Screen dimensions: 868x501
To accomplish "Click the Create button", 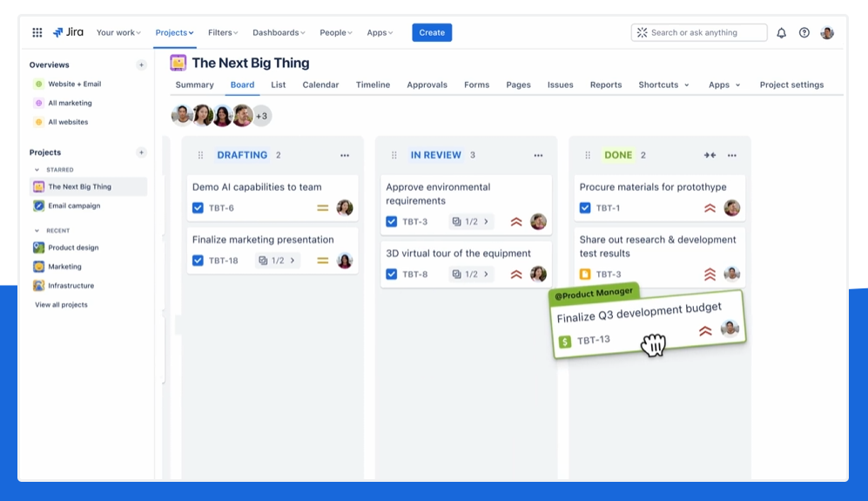I will (432, 33).
